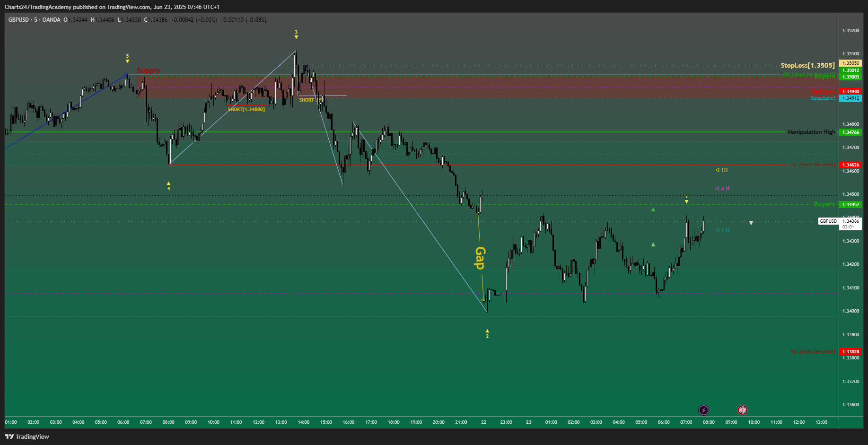This screenshot has height=445, width=868.
Task: Click the 23 date label on time axis
Action: point(528,422)
